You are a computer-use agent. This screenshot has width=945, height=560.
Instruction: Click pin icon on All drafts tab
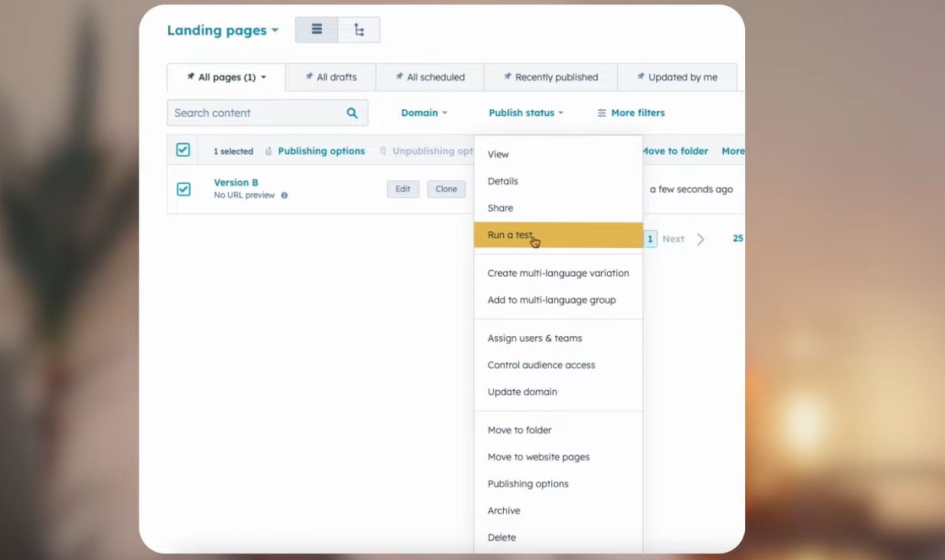tap(309, 77)
